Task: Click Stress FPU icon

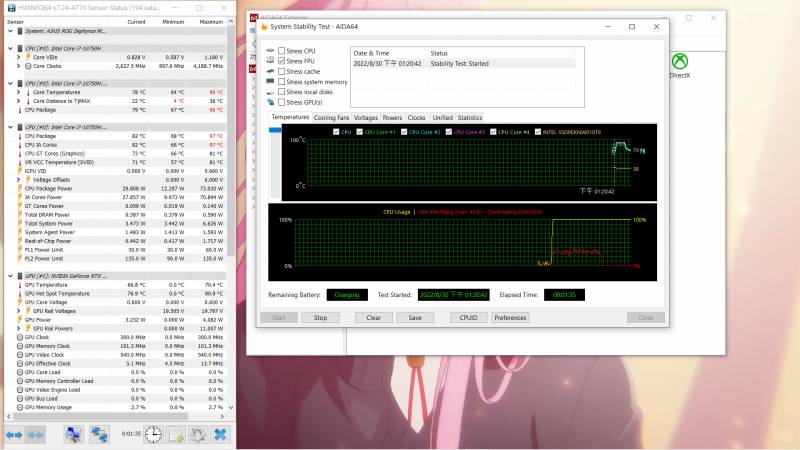Action: coord(270,60)
